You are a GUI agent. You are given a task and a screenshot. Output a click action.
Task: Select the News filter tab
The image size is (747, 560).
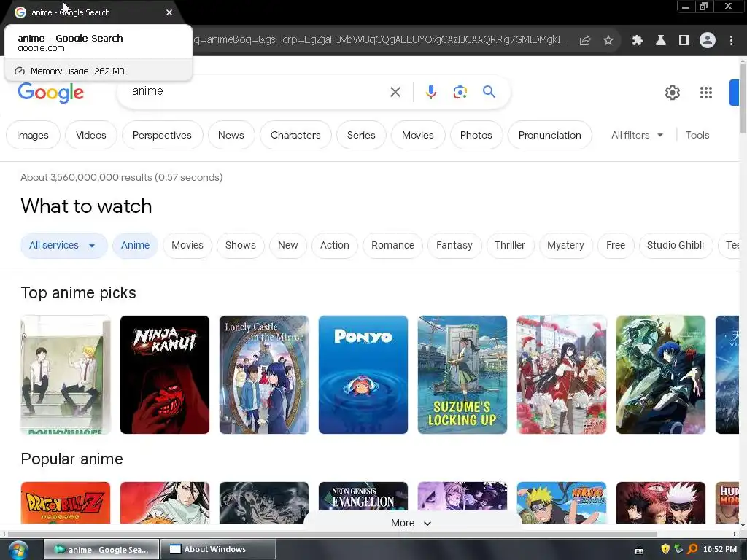point(231,135)
